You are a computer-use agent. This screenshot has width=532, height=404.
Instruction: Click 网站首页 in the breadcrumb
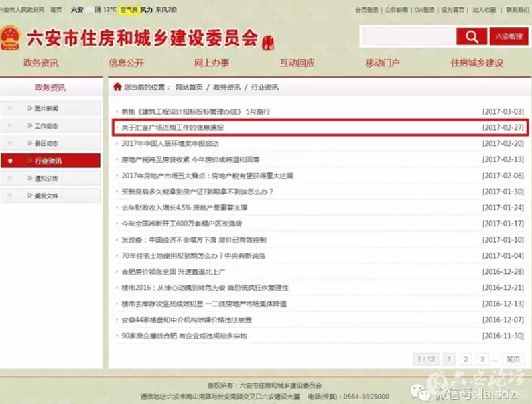click(189, 88)
